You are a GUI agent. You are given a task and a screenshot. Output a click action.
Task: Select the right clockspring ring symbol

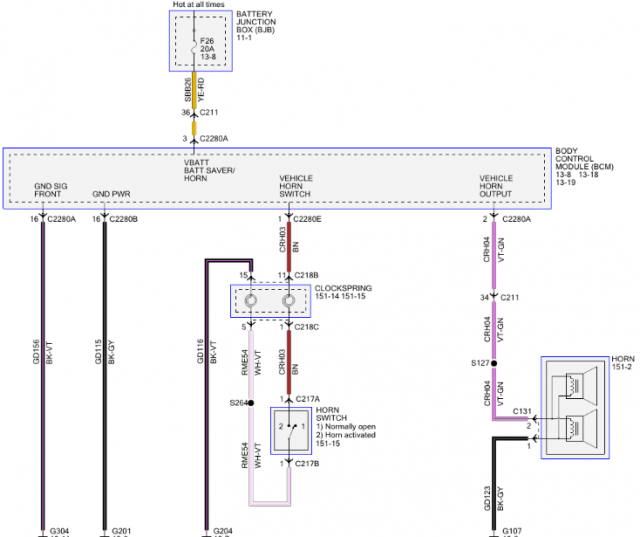click(289, 301)
